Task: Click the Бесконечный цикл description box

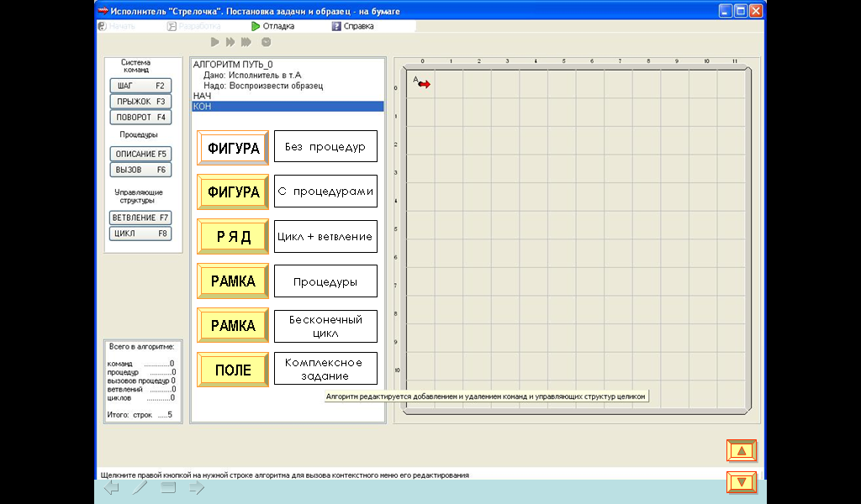Action: pos(325,326)
